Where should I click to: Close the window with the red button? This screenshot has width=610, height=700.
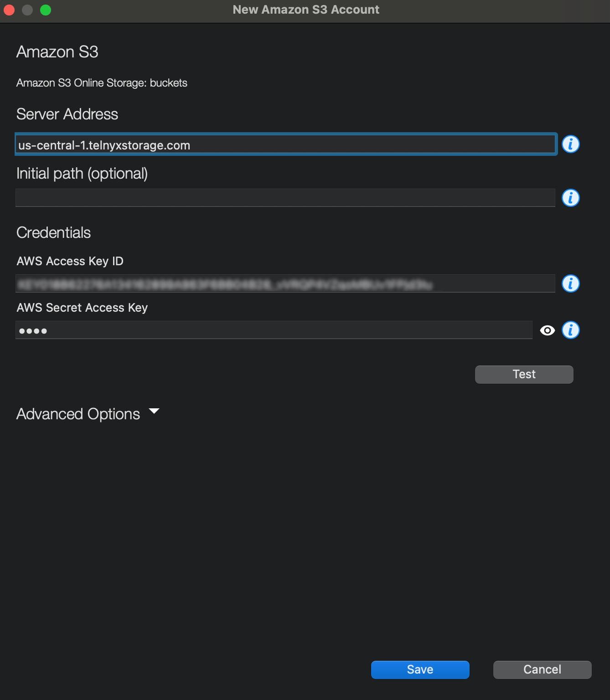9,10
